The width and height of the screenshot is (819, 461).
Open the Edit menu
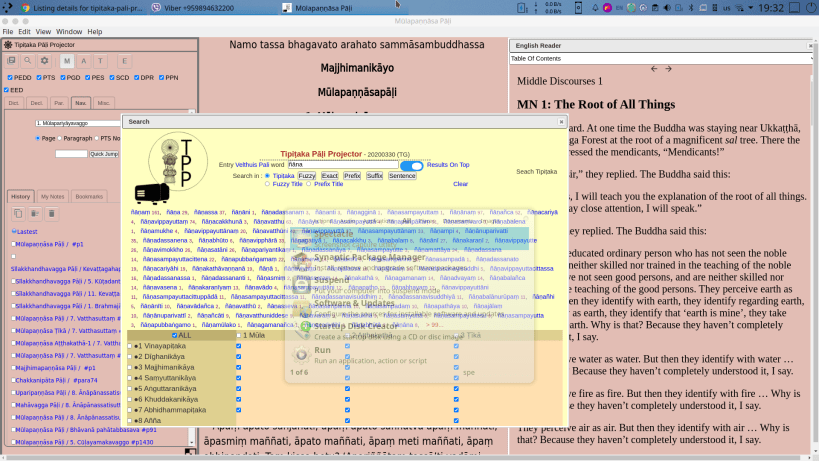coord(24,32)
